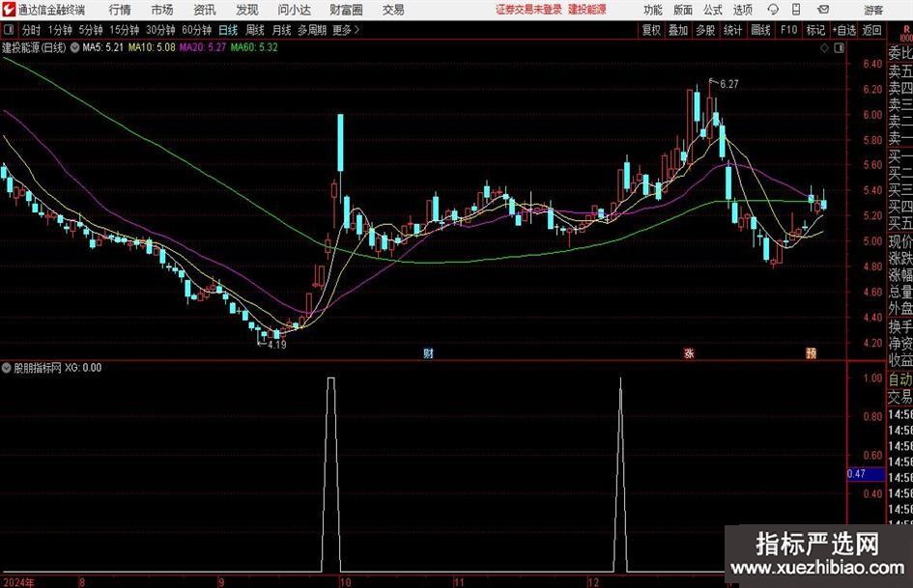Open the 行情 menu
The width and height of the screenshot is (913, 588).
click(x=120, y=10)
